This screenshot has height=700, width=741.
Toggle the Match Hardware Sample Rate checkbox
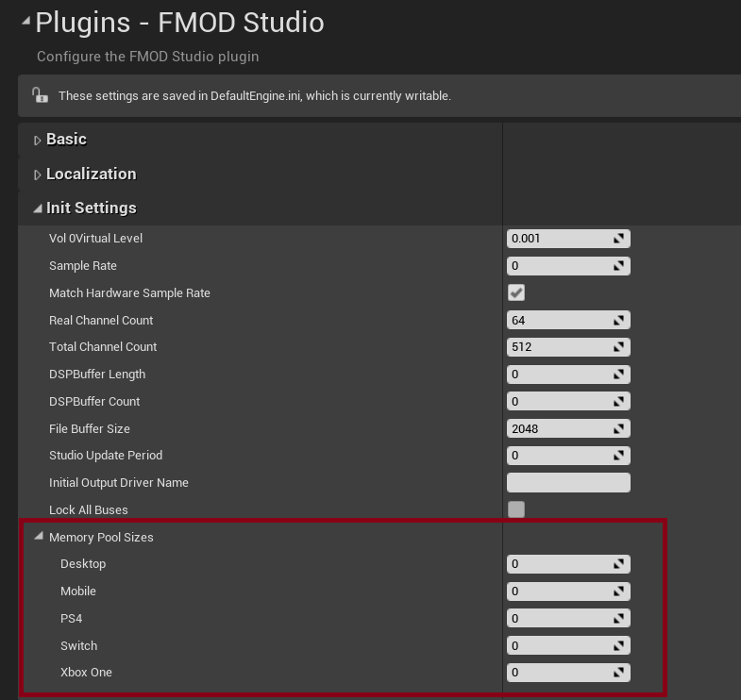(x=516, y=292)
